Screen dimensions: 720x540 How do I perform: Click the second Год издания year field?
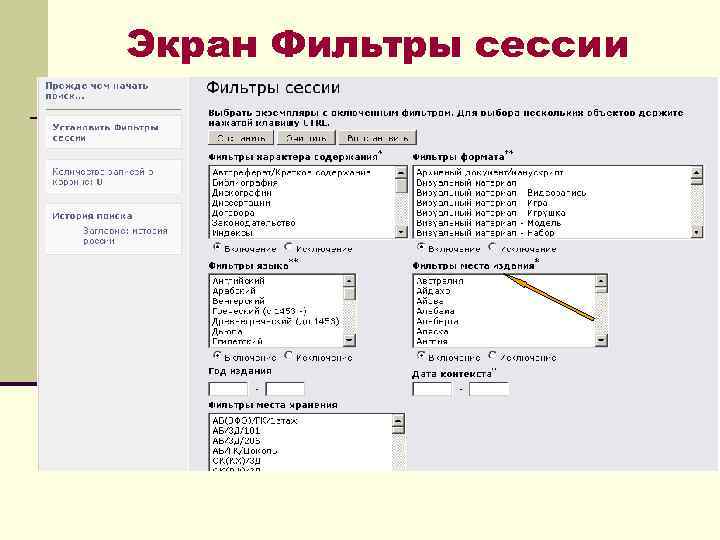point(285,389)
